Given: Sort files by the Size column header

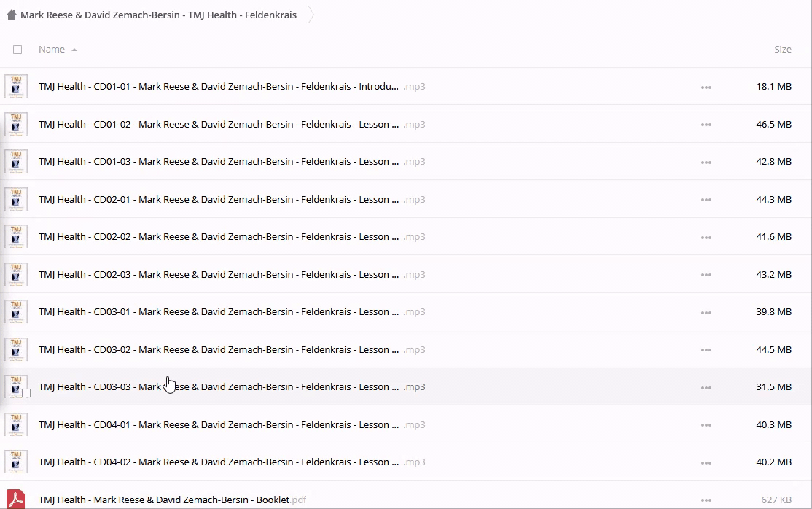Looking at the screenshot, I should 782,50.
